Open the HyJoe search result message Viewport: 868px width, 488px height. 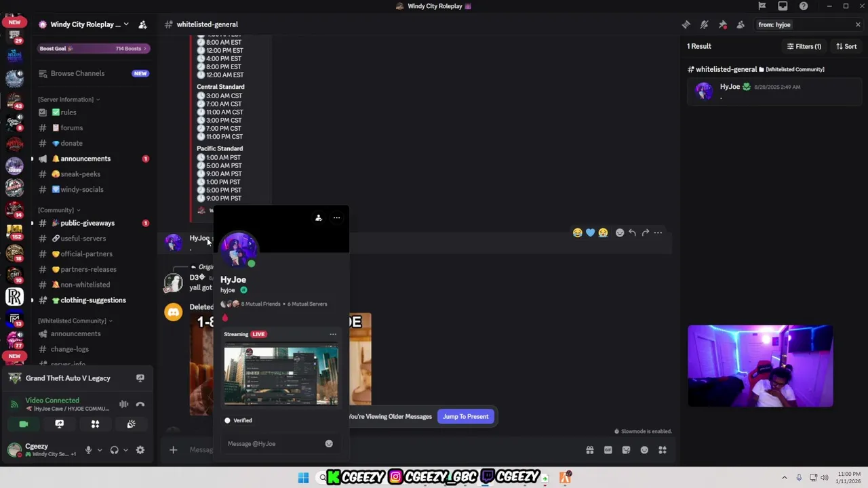pyautogui.click(x=774, y=91)
